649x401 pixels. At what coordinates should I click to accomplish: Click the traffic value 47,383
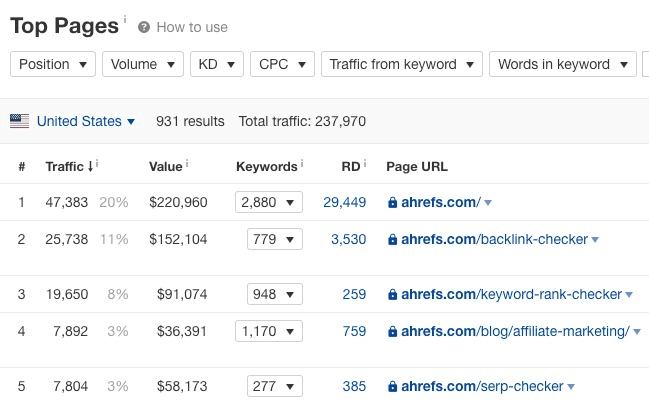pos(67,202)
